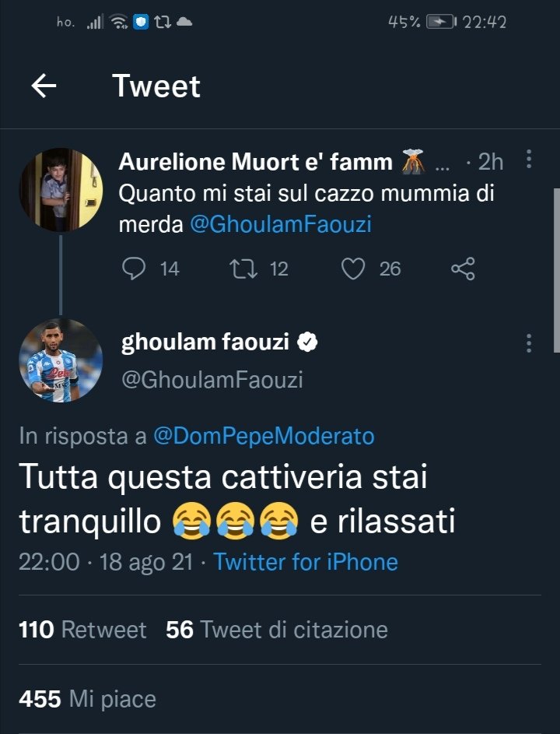
Task: Tap the verified badge next to ghoulam faouzi
Action: pyautogui.click(x=310, y=342)
